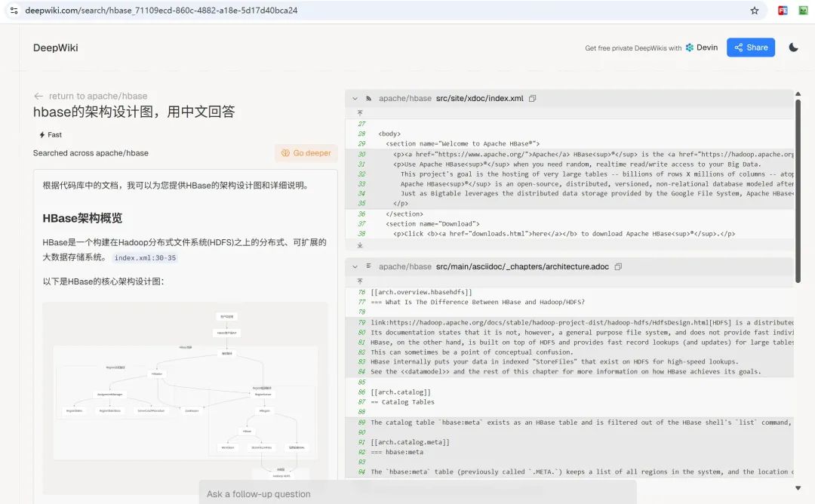The image size is (815, 504).
Task: Click the Share button
Action: click(x=751, y=48)
